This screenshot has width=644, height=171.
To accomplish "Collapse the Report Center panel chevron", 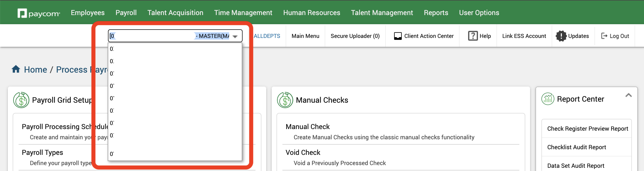I will [x=628, y=95].
